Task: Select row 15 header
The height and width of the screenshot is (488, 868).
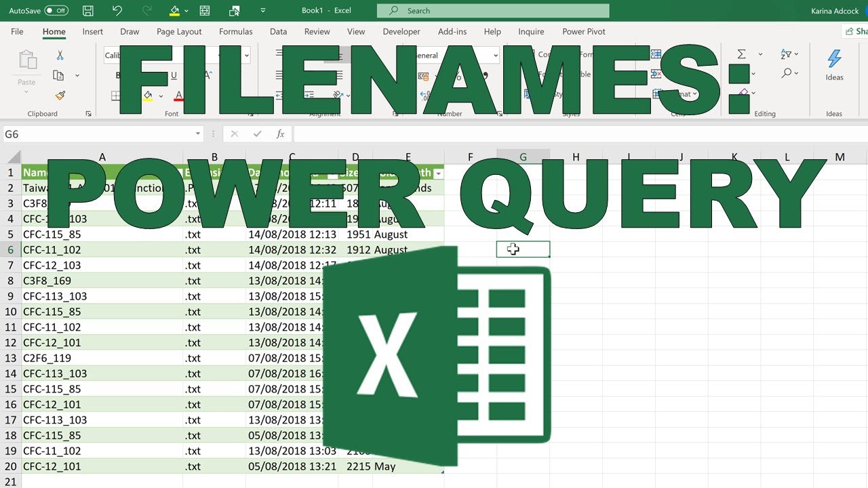Action: pyautogui.click(x=11, y=389)
